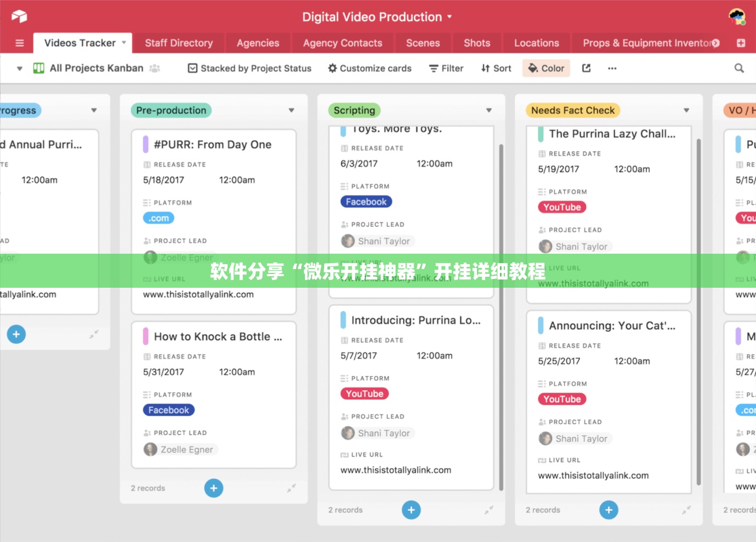This screenshot has height=542, width=756.
Task: Add a record to Pre-production column
Action: (214, 488)
